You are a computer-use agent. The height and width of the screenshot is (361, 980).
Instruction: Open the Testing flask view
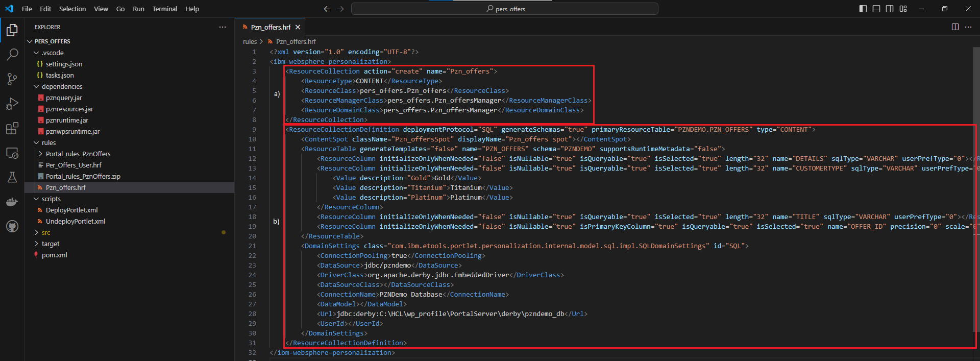12,177
